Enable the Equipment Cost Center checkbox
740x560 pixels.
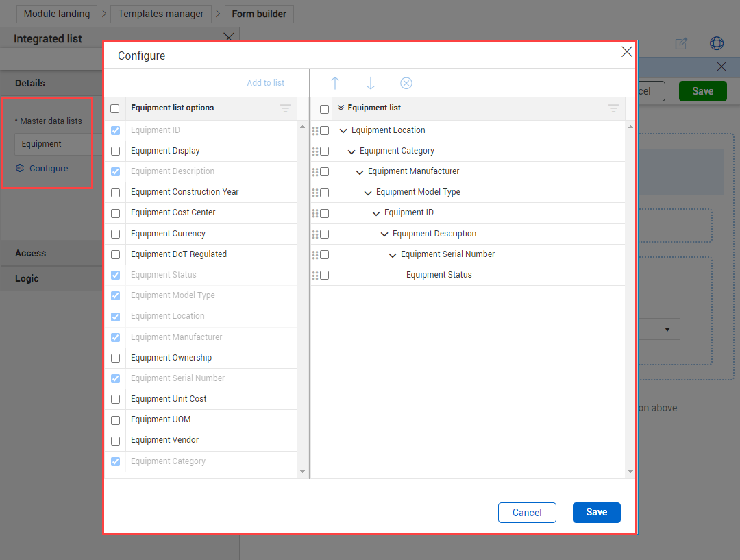115,212
